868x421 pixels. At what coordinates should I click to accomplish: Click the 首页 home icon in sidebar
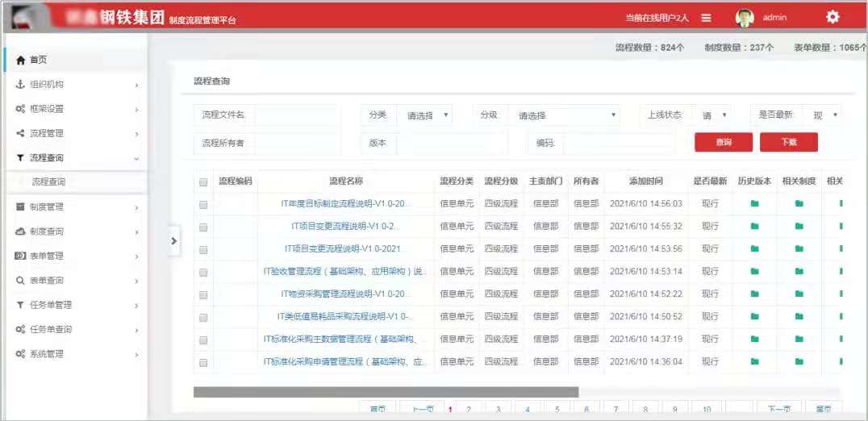[21, 60]
